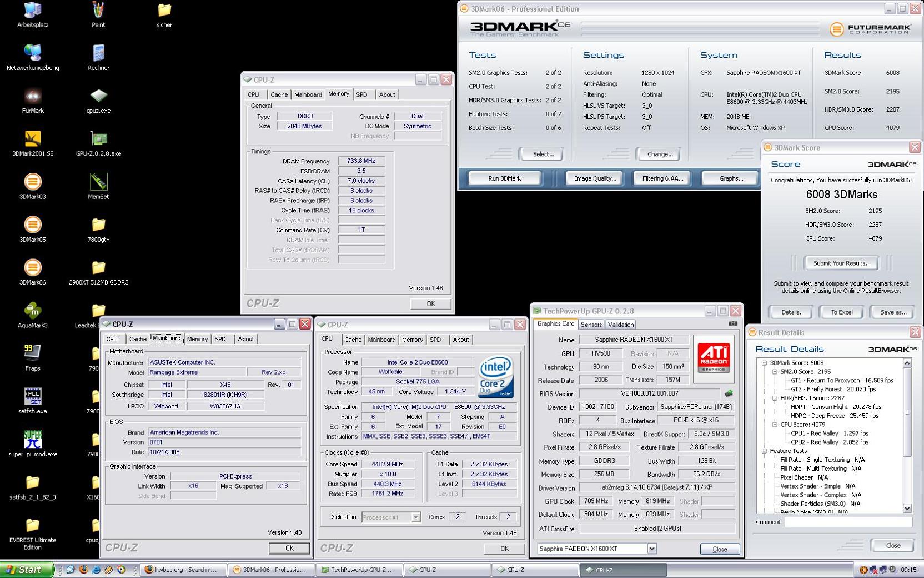The height and width of the screenshot is (578, 924).
Task: Launch Winamp from quick launch bar
Action: tap(109, 570)
